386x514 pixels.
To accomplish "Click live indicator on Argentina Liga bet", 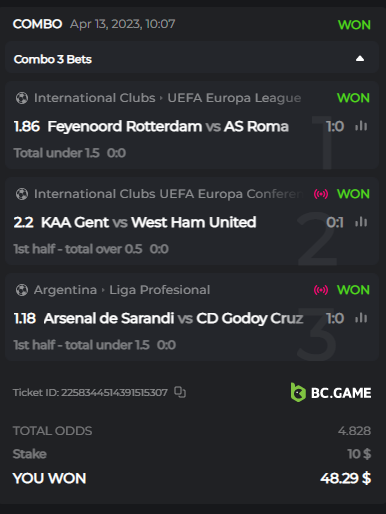I will tap(321, 290).
